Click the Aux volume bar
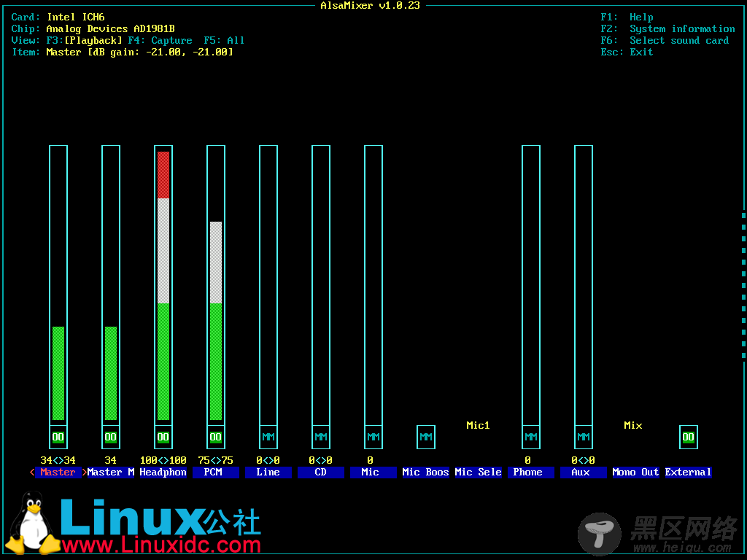 (584, 285)
